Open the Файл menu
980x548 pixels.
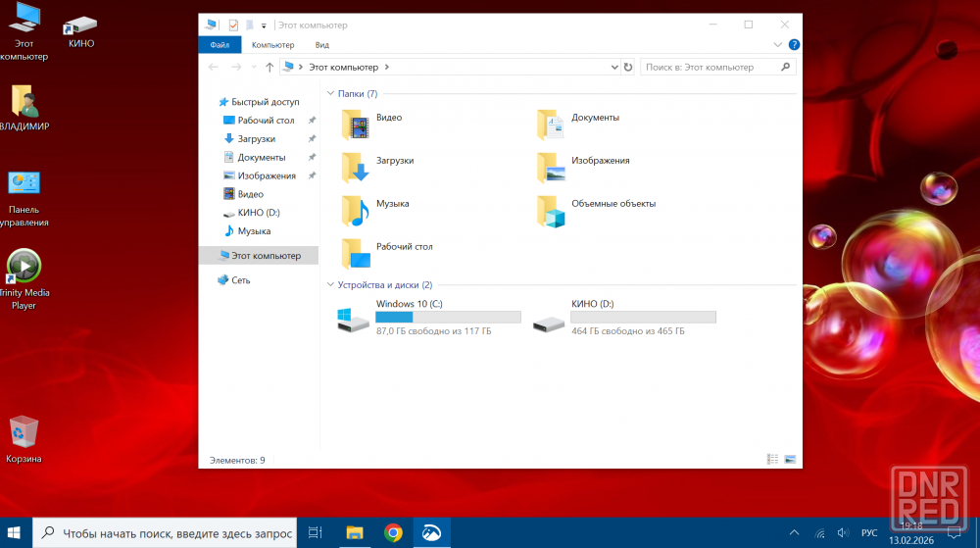[220, 45]
